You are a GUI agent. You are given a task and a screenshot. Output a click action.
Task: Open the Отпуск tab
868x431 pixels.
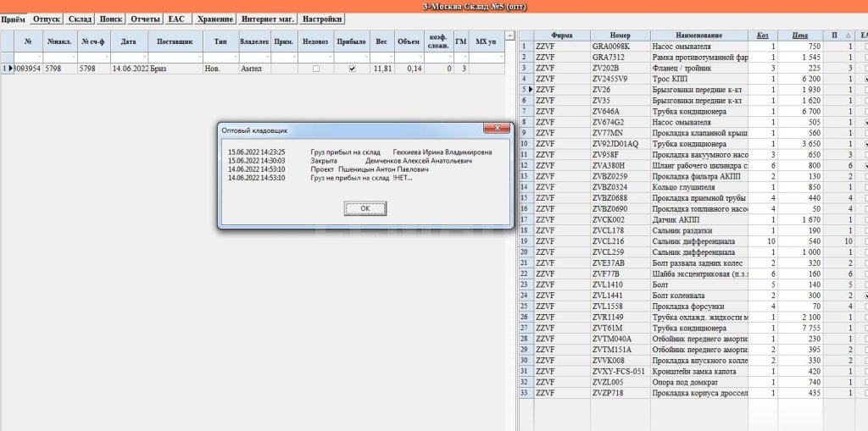click(x=46, y=19)
